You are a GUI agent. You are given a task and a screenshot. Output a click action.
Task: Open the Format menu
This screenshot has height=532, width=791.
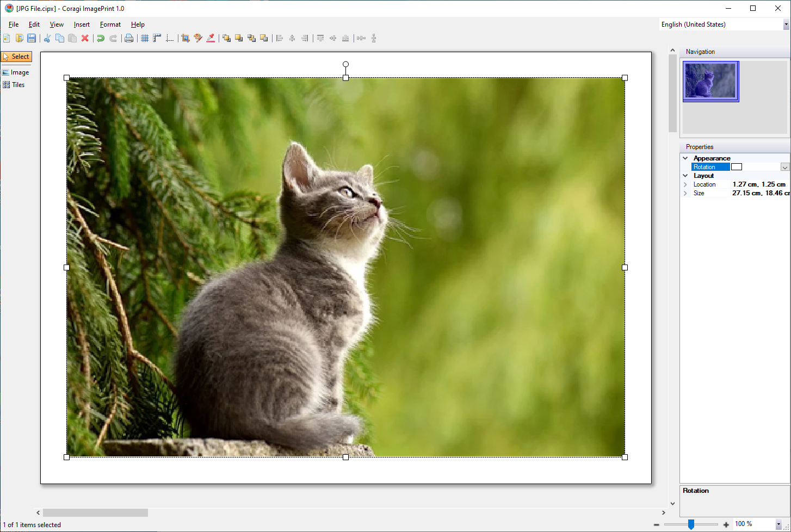110,24
